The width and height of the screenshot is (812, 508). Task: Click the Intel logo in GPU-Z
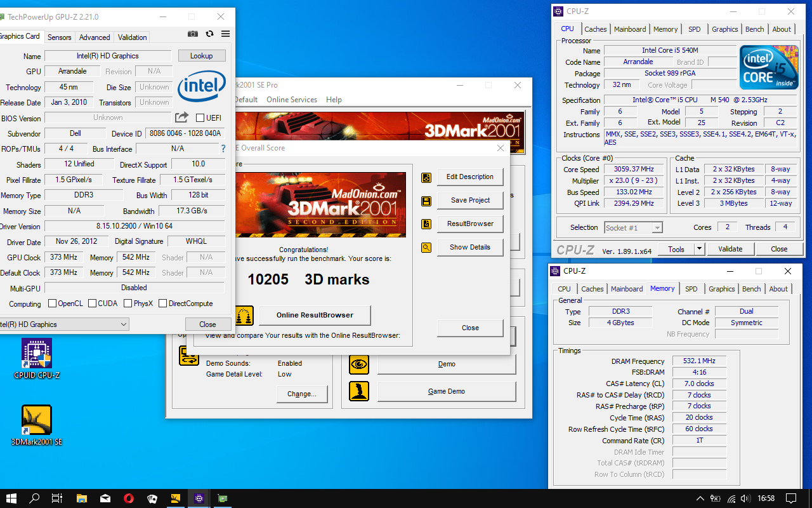coord(202,86)
